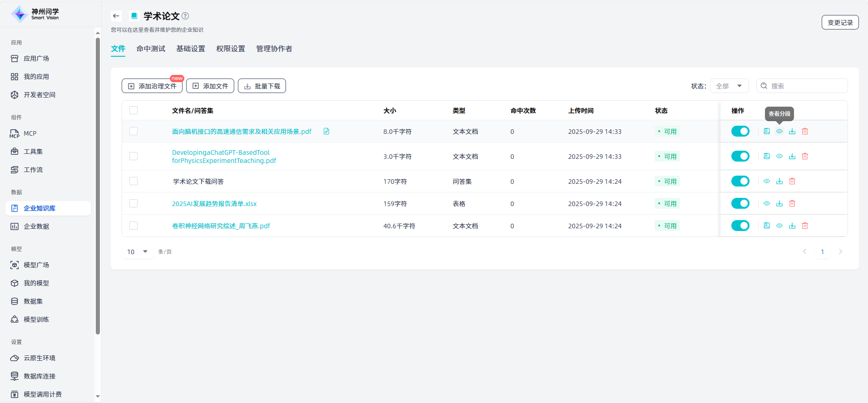Download the 2025AI发展趋势报告清单.xlsx file
The width and height of the screenshot is (868, 403).
(779, 203)
